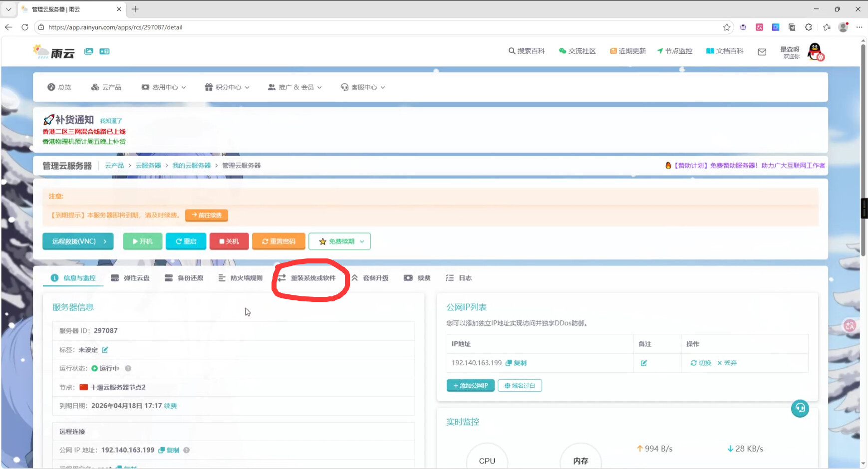This screenshot has width=868, height=469.
Task: Click the edit note icon in IP row
Action: click(643, 363)
